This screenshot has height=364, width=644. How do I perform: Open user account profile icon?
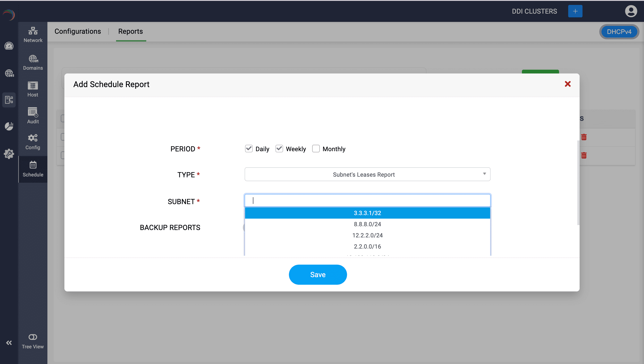631,11
